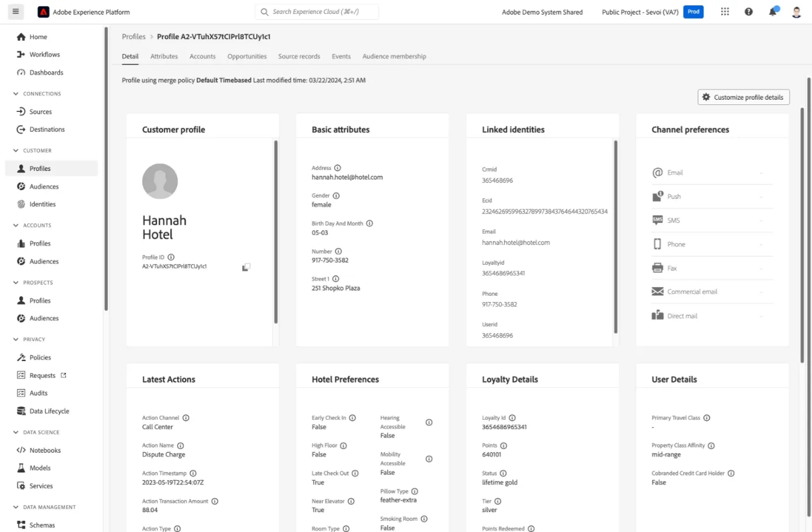Image resolution: width=812 pixels, height=532 pixels.
Task: Switch to the Events tab
Action: pos(341,57)
